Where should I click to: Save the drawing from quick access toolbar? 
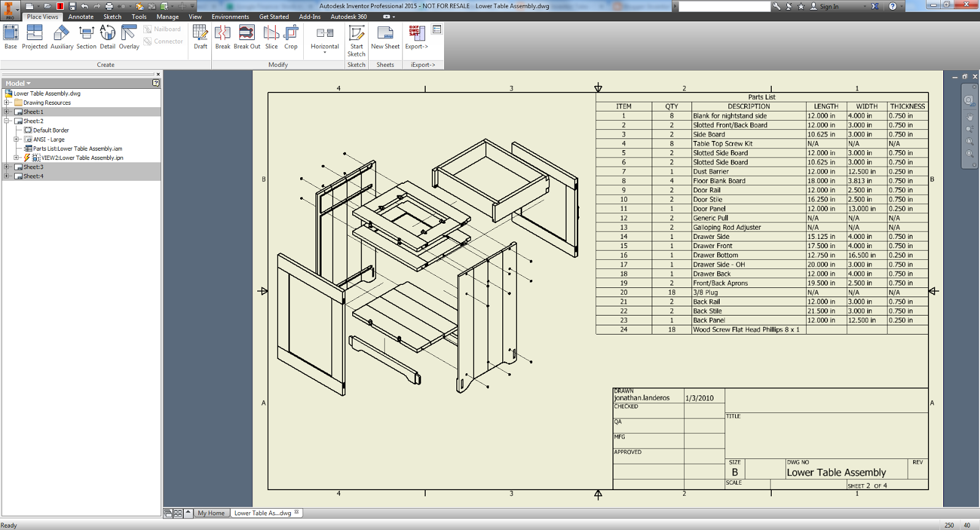point(72,6)
